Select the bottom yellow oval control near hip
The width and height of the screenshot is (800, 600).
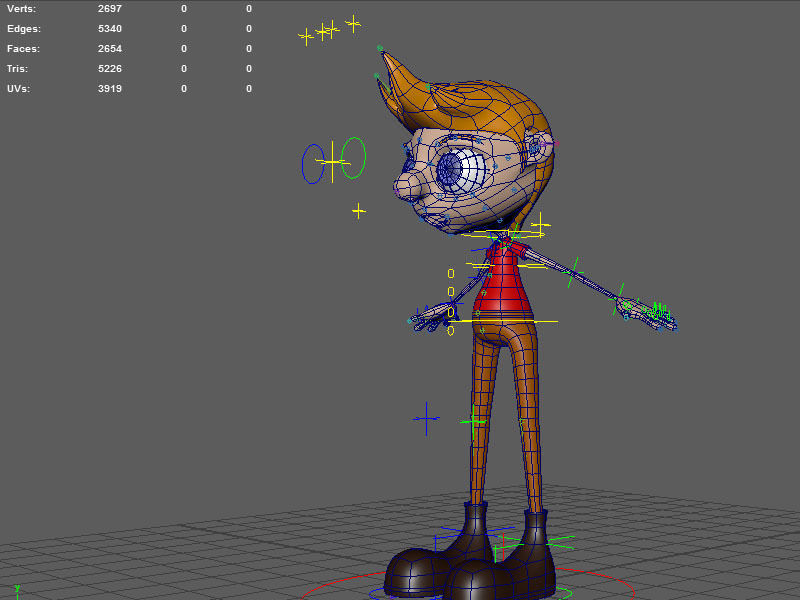click(x=451, y=331)
